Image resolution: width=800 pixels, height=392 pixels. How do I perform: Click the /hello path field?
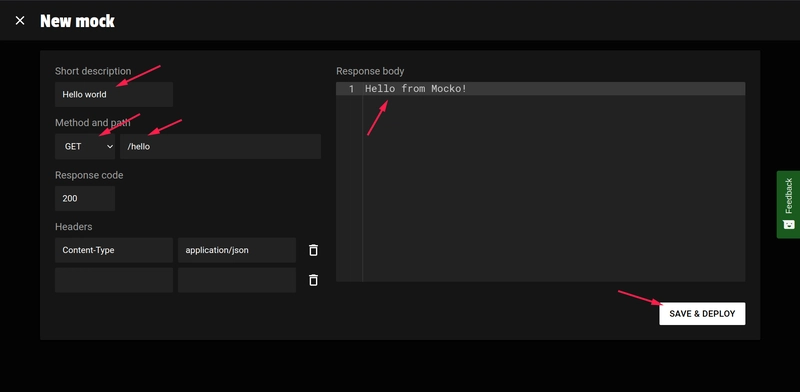(220, 146)
